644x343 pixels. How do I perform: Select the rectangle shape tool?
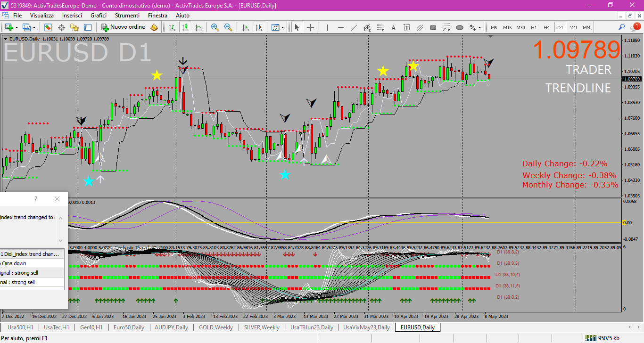tap(433, 27)
